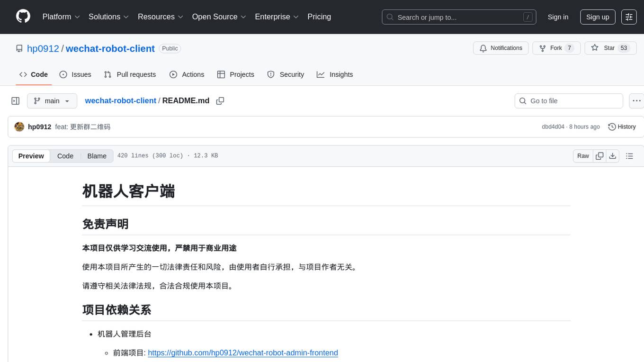Switch to the Blame view
The width and height of the screenshot is (644, 362).
(x=97, y=156)
